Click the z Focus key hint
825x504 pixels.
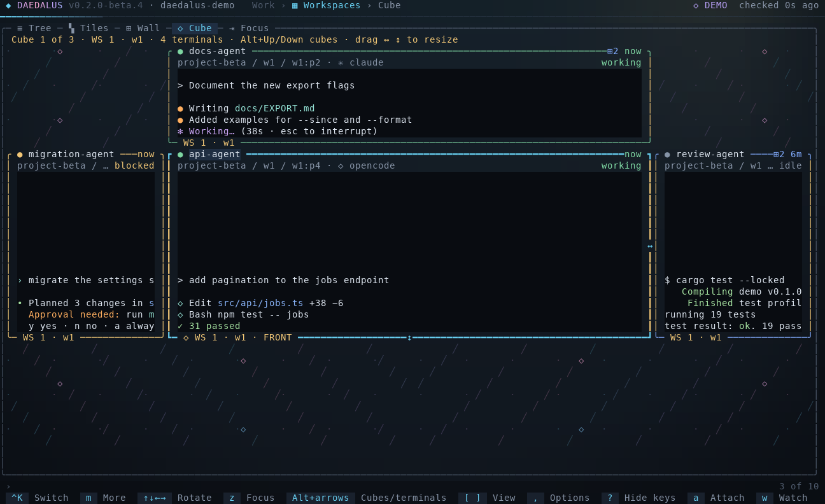pos(249,498)
